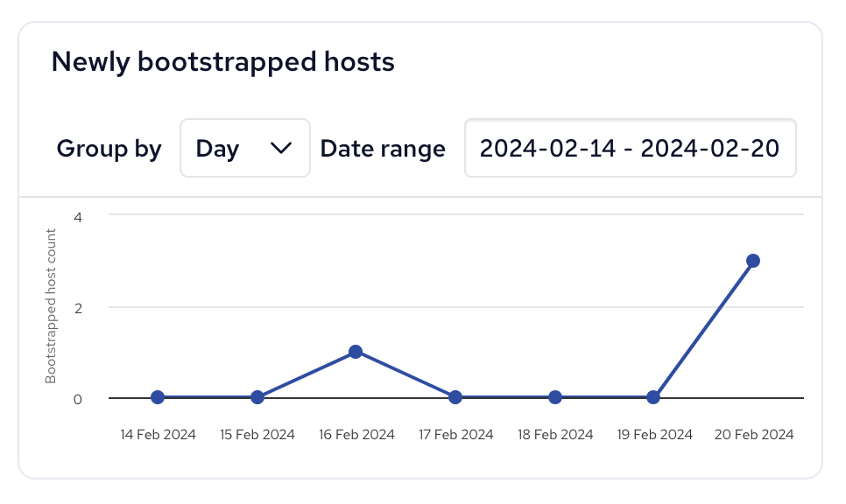Select the data point for 19 Feb 2024
The width and height of the screenshot is (846, 504).
coord(653,396)
